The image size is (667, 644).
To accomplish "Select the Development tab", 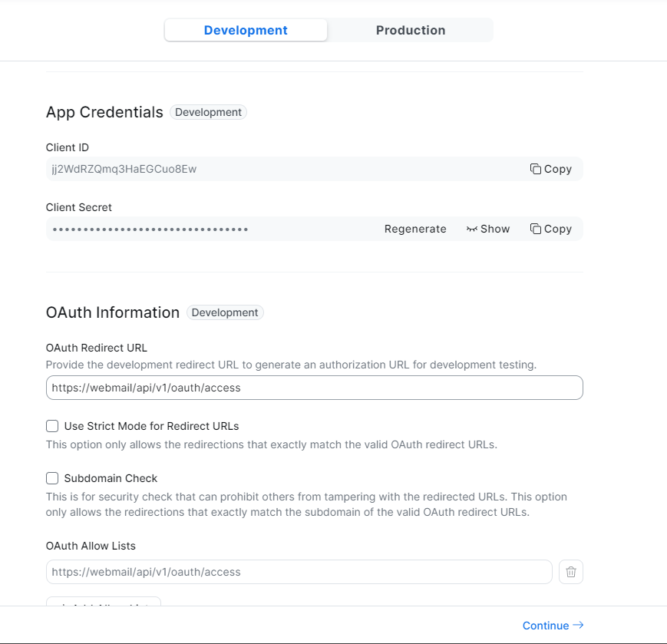I will coord(246,31).
